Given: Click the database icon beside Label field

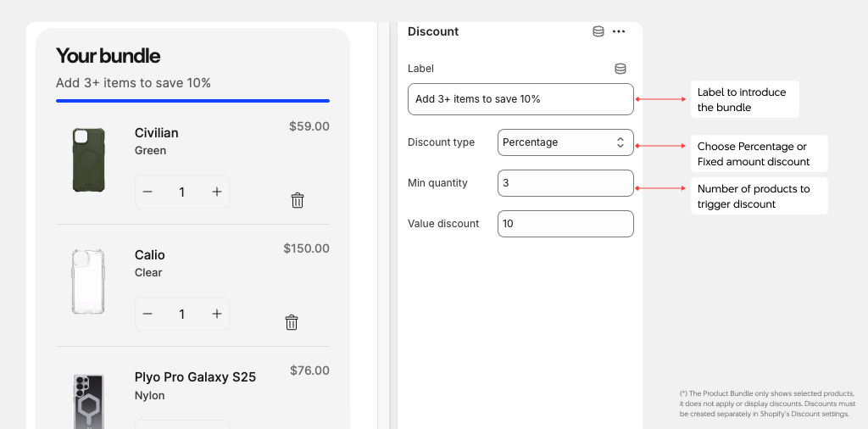Looking at the screenshot, I should [620, 69].
